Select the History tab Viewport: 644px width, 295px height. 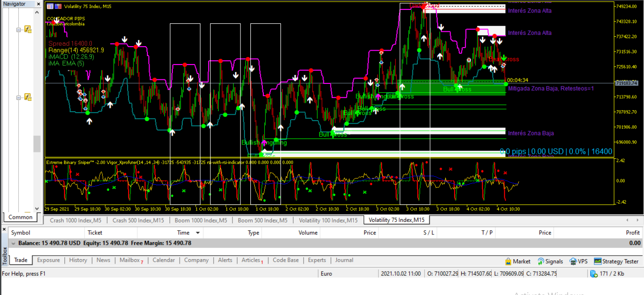pos(78,260)
